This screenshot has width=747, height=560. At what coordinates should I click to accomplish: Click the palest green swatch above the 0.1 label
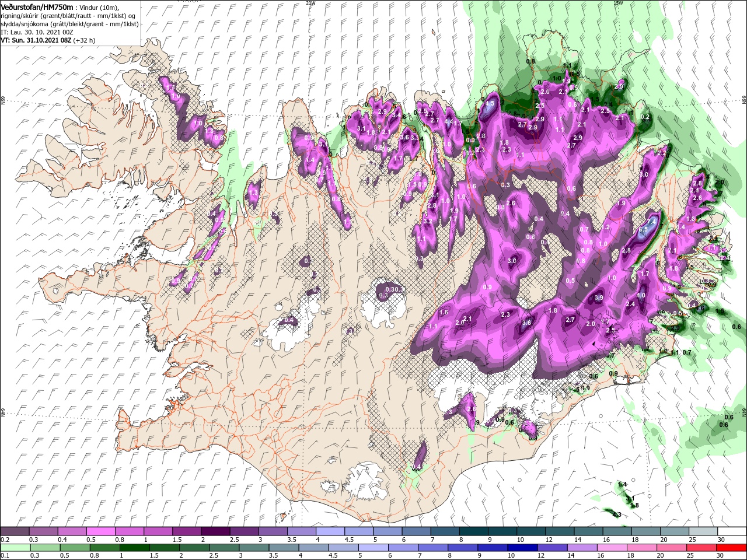[15, 548]
